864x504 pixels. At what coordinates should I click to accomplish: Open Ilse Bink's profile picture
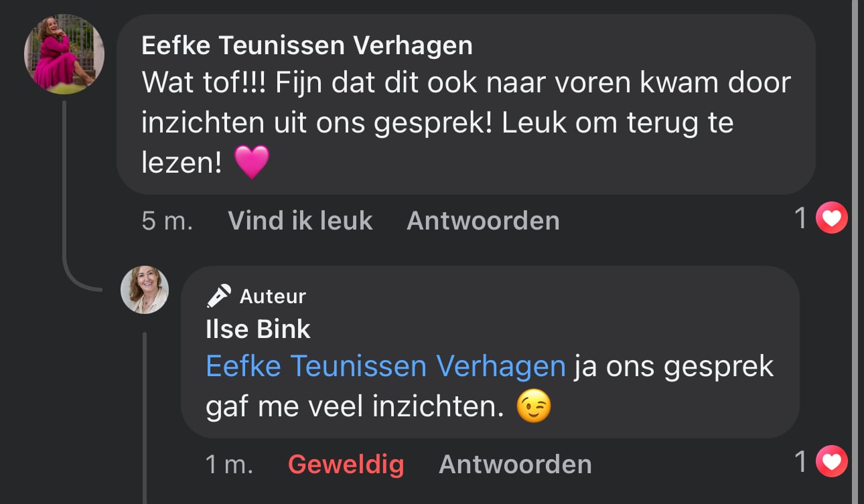click(145, 290)
